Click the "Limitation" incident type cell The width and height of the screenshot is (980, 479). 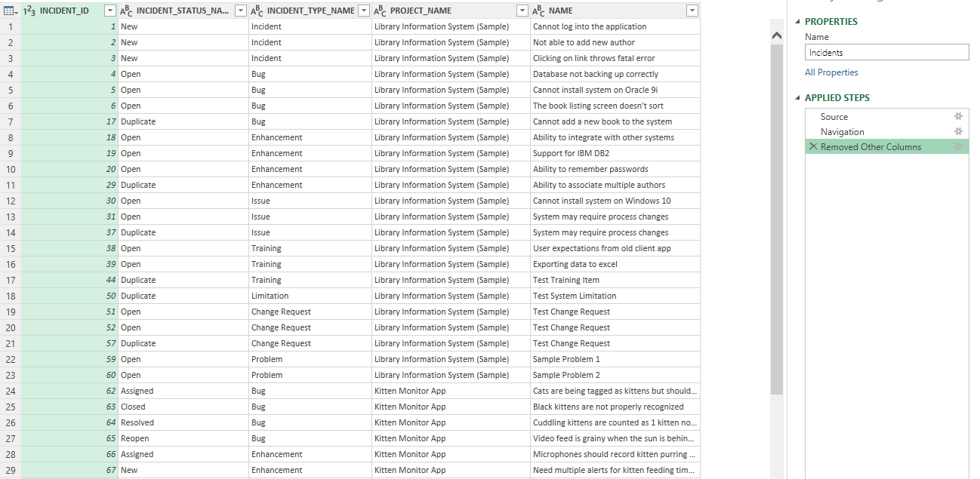point(310,296)
